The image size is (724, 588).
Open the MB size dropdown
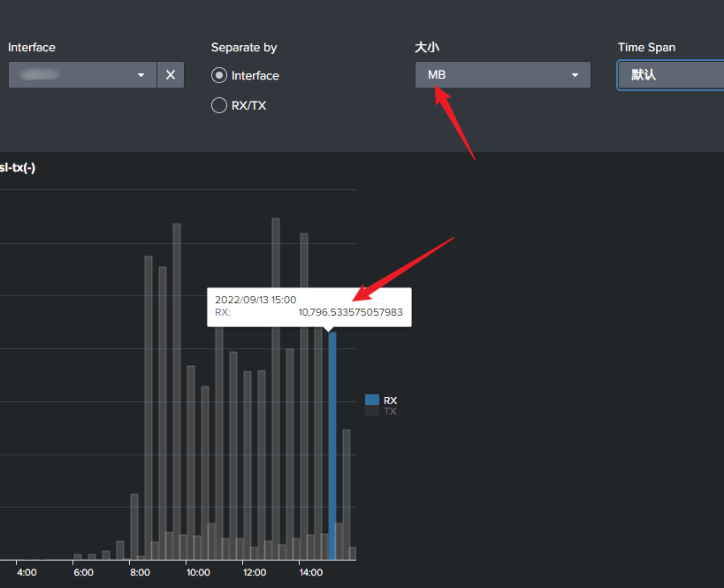click(x=503, y=75)
